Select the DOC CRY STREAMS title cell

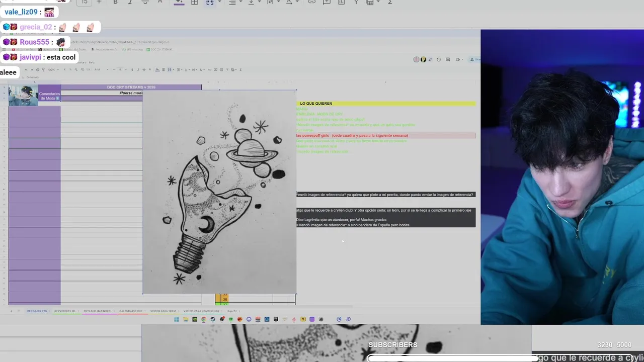click(131, 87)
